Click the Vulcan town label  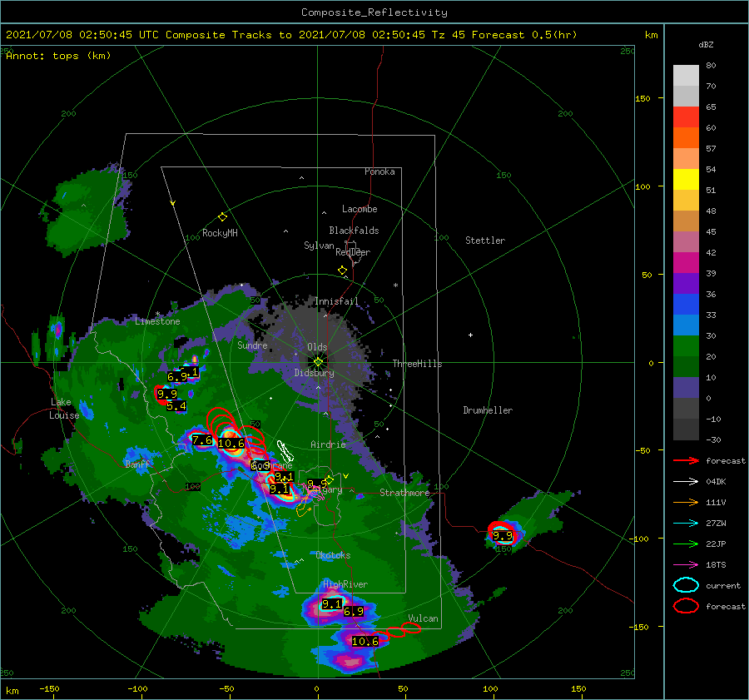(423, 618)
